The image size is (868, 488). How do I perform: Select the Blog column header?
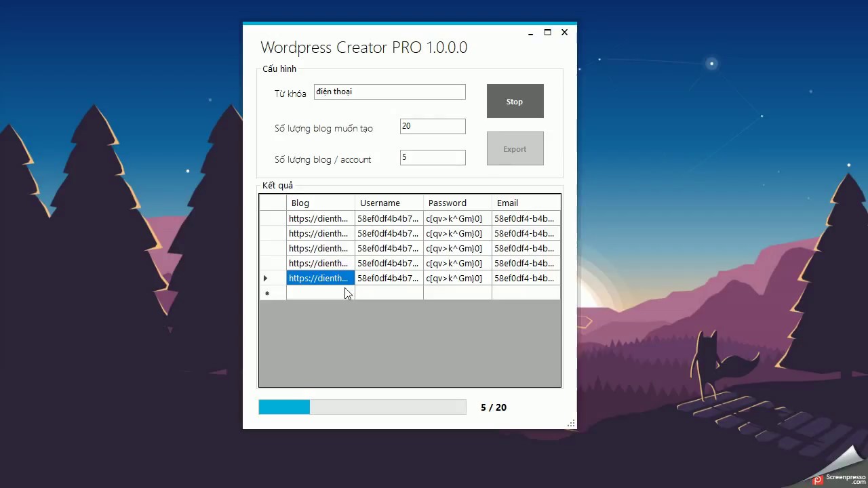[320, 203]
